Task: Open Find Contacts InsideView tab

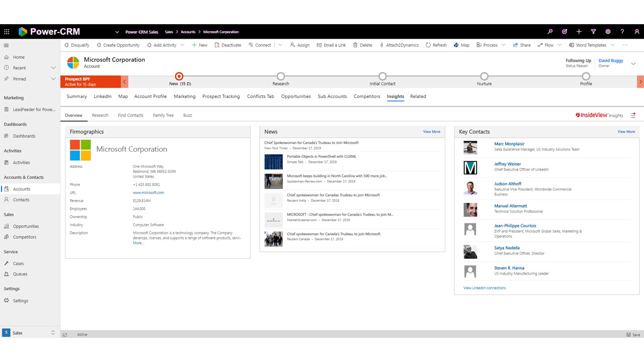Action: click(x=131, y=115)
